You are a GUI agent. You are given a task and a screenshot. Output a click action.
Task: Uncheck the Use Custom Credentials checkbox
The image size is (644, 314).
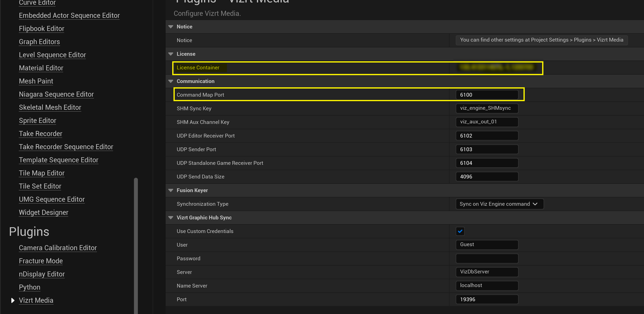[460, 231]
